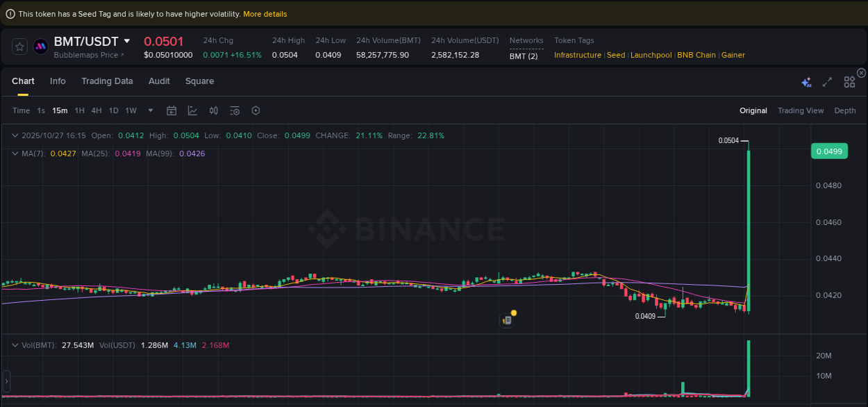Viewport: 868px width, 407px height.
Task: Collapse the MA indicator row
Action: [x=14, y=153]
